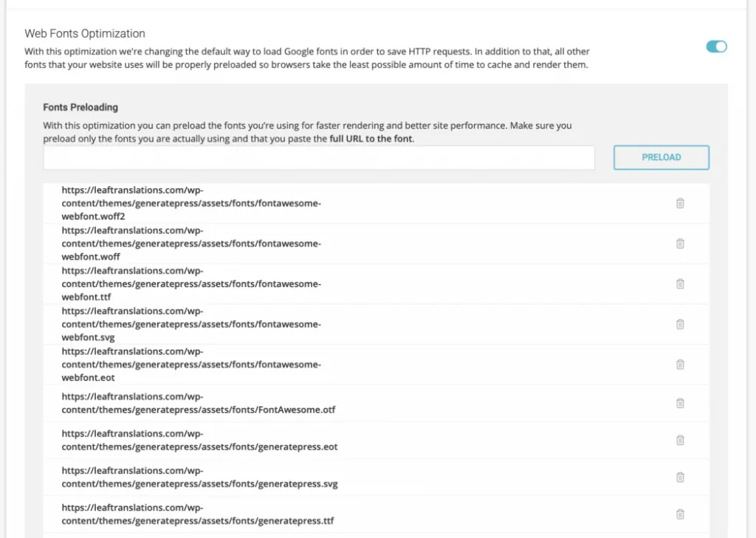Delete the FontAwesome.otf preload entry
The width and height of the screenshot is (756, 538).
point(680,403)
